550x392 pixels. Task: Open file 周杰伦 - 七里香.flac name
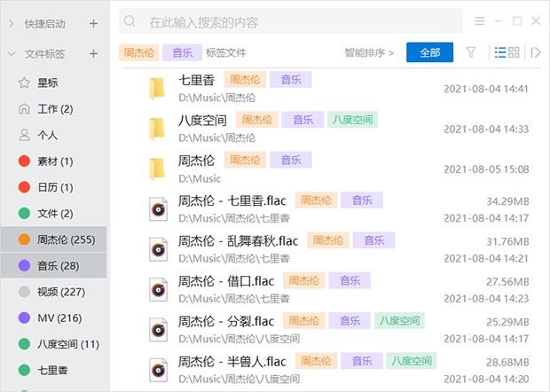point(232,201)
